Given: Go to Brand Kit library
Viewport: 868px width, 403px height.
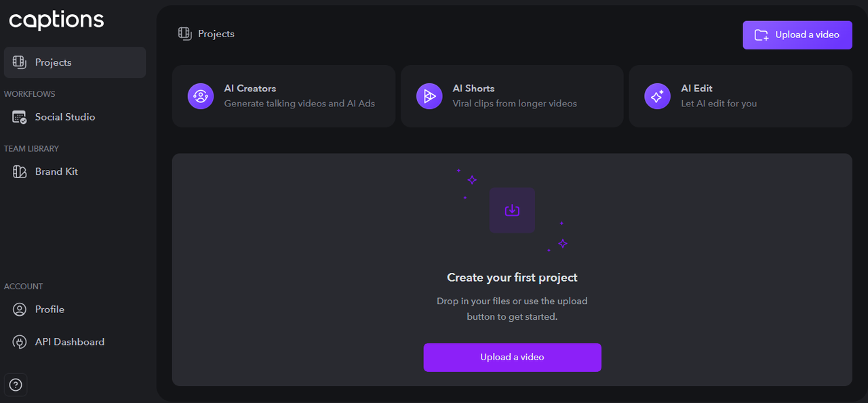Looking at the screenshot, I should [57, 172].
